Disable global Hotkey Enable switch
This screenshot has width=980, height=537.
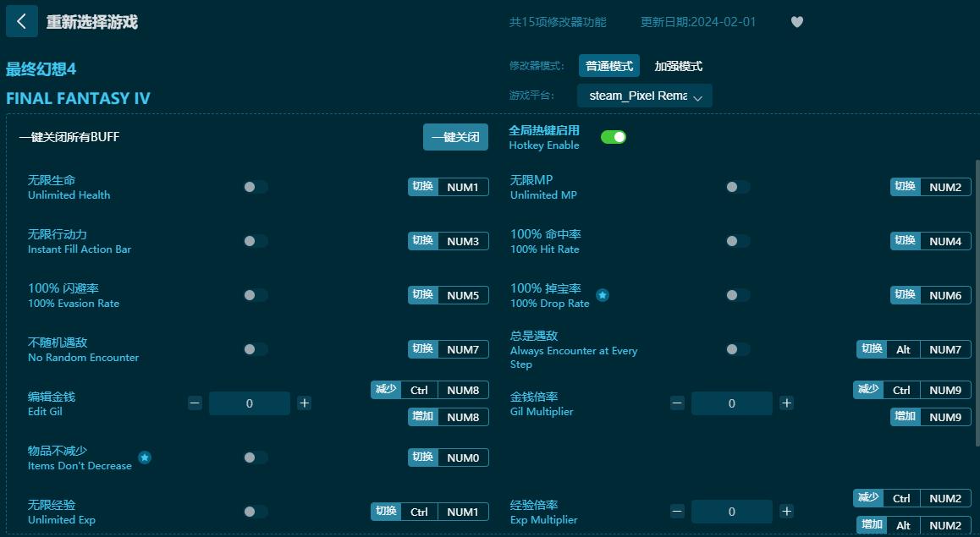[x=613, y=137]
